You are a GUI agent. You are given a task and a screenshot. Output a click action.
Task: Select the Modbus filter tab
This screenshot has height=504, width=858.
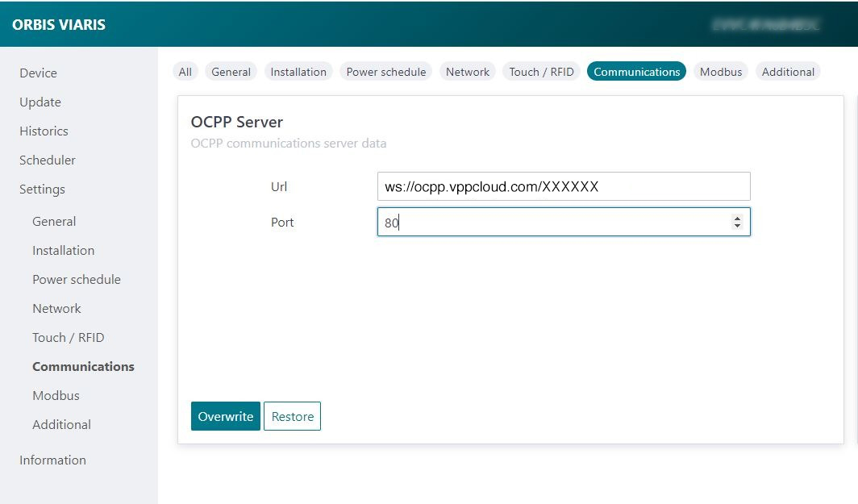click(720, 72)
